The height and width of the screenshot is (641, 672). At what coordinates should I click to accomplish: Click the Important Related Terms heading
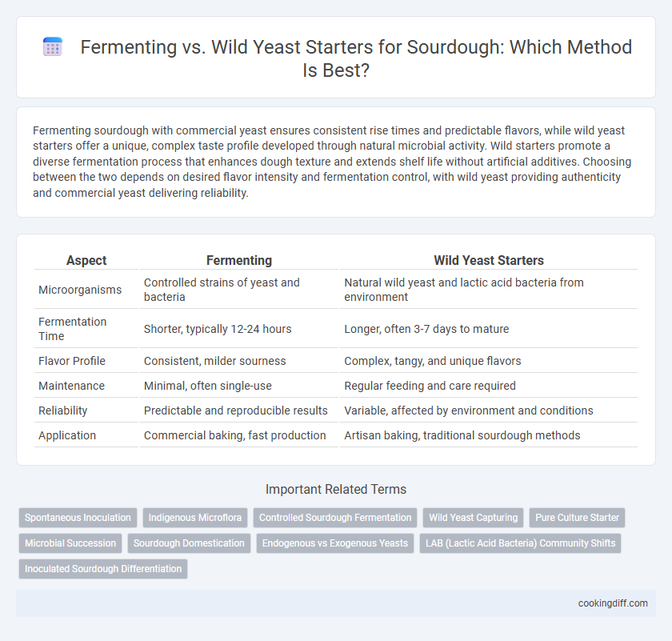point(335,489)
